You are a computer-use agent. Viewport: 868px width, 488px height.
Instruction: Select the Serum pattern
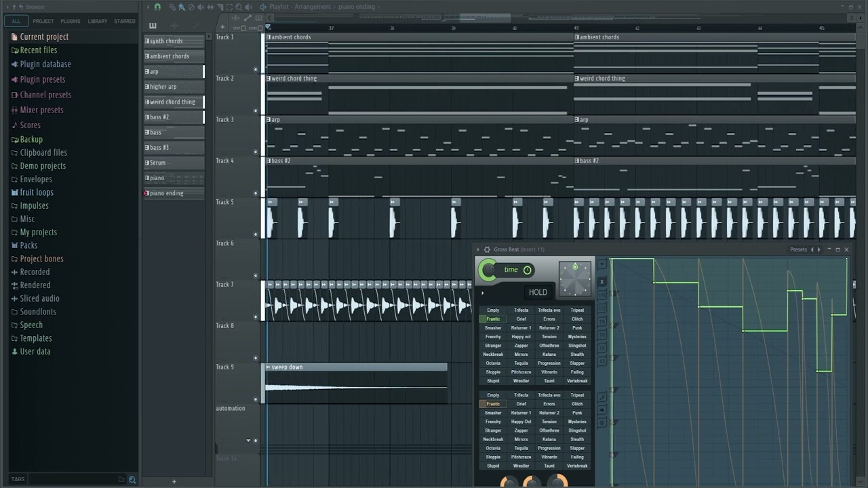[x=174, y=163]
